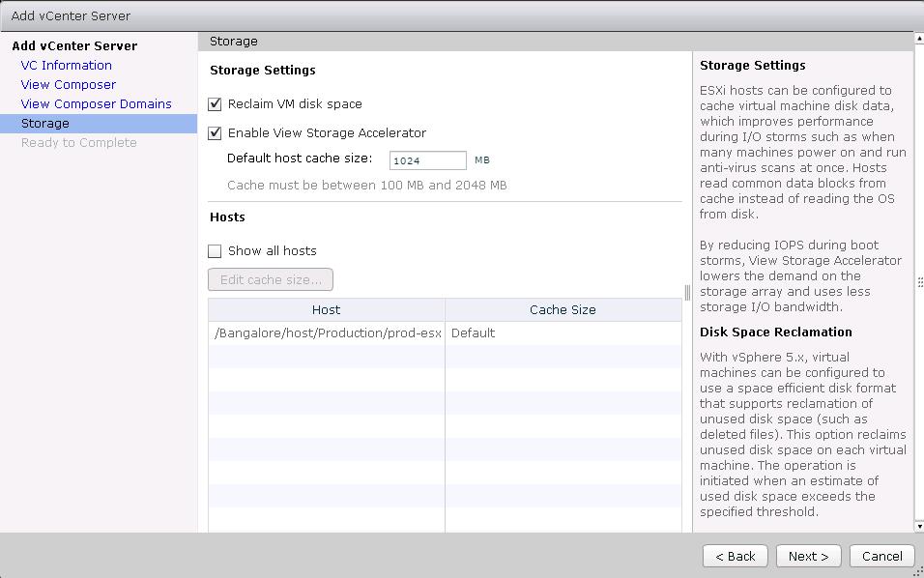Click the splitter handle beside the help panel
Image resolution: width=924 pixels, height=578 pixels.
pyautogui.click(x=687, y=292)
